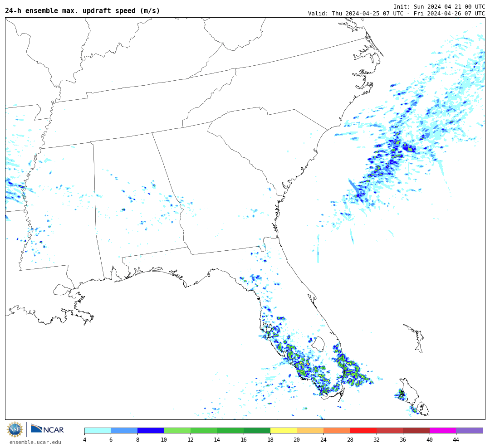490x448 pixels.
Task: Click the colorbar label '4'
Action: [85, 440]
